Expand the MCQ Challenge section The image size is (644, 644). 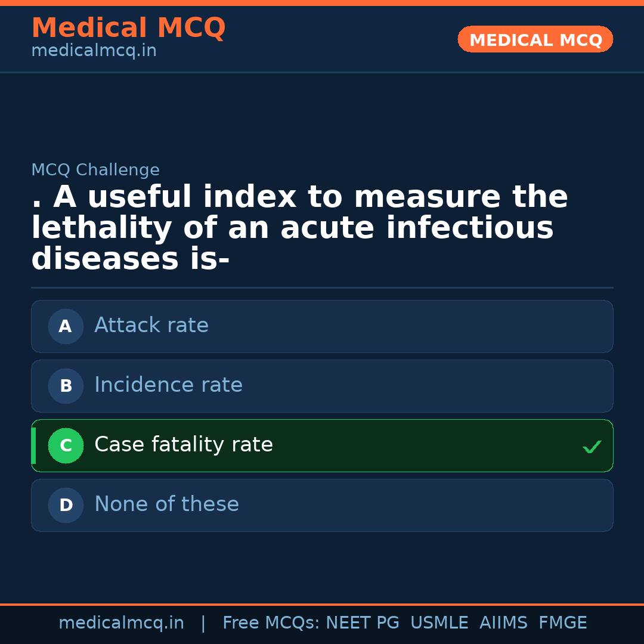point(95,170)
